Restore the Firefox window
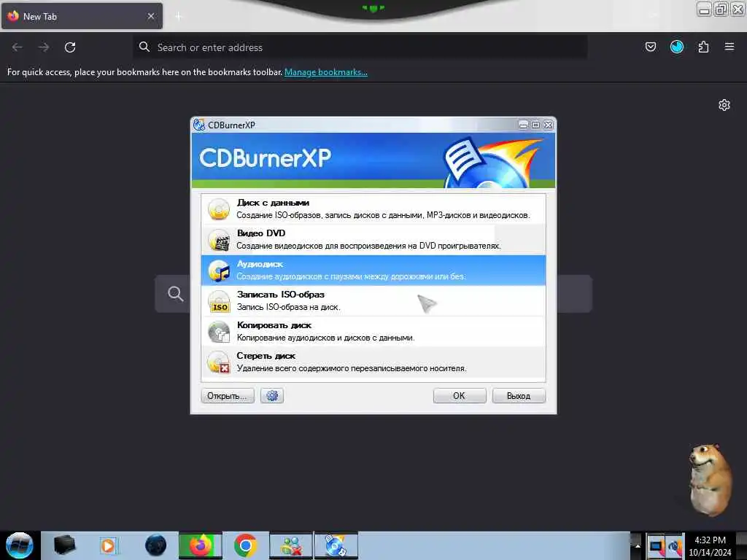This screenshot has height=560, width=747. click(x=721, y=9)
